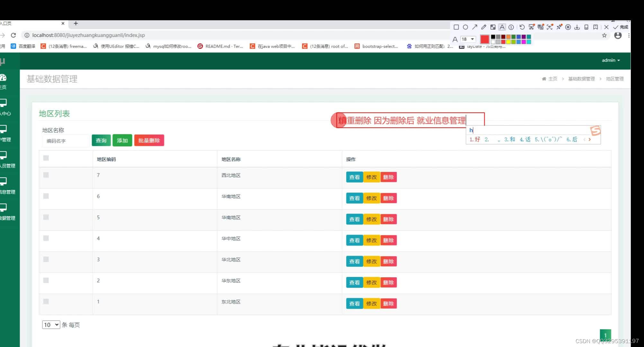This screenshot has height=347, width=644.
Task: Pick the black color swatch
Action: (493, 37)
